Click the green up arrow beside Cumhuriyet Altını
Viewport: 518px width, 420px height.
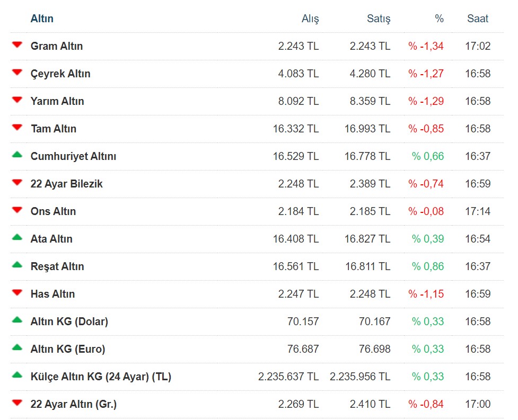(17, 155)
